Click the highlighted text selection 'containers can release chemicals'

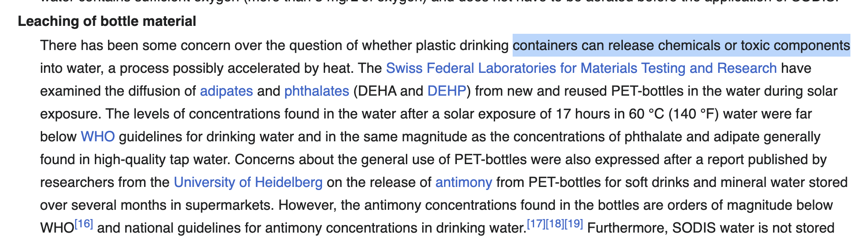[616, 46]
